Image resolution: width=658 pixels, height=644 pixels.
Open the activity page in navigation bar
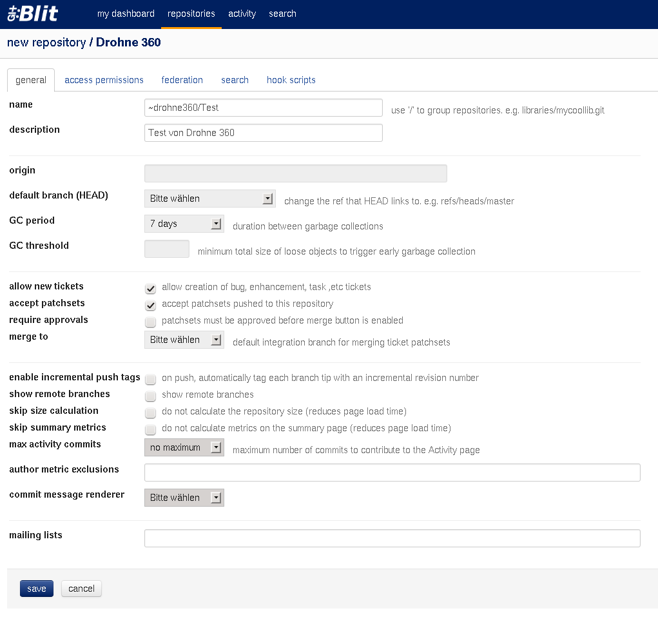(x=242, y=14)
